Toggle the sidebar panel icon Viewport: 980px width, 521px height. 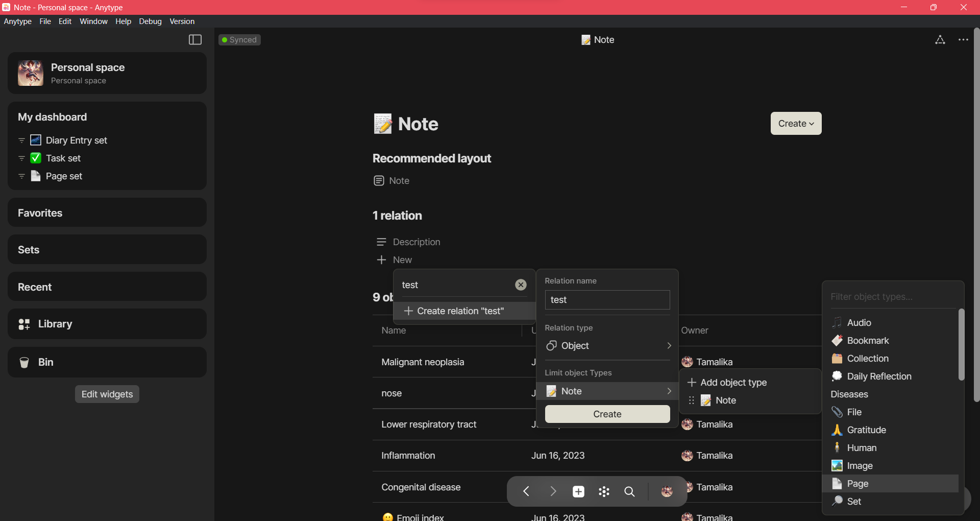point(195,40)
